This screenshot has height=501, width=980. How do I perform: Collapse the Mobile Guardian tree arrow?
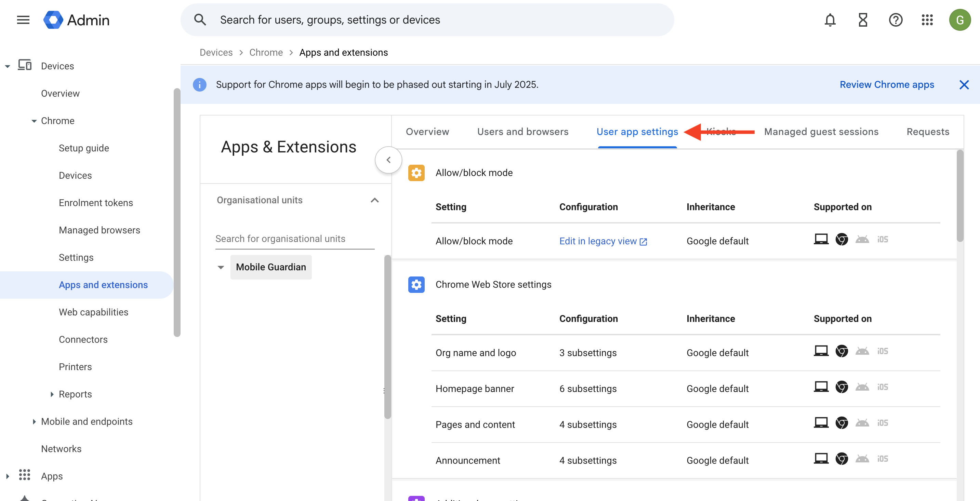pos(221,267)
